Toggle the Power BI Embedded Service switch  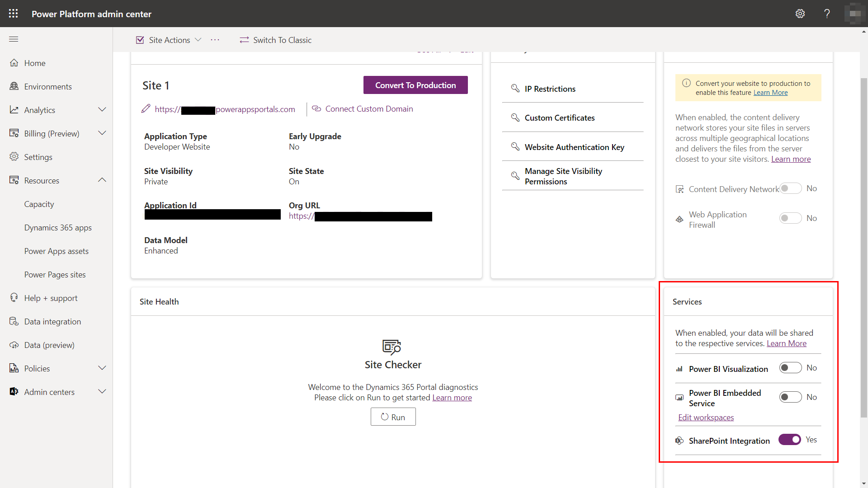790,396
